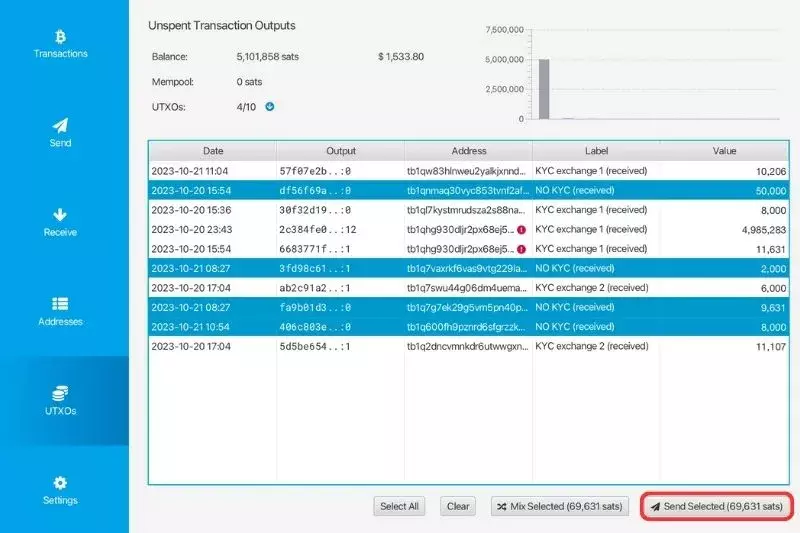Click the $1,533.80 fiat balance value
The height and width of the screenshot is (533, 800).
[401, 57]
